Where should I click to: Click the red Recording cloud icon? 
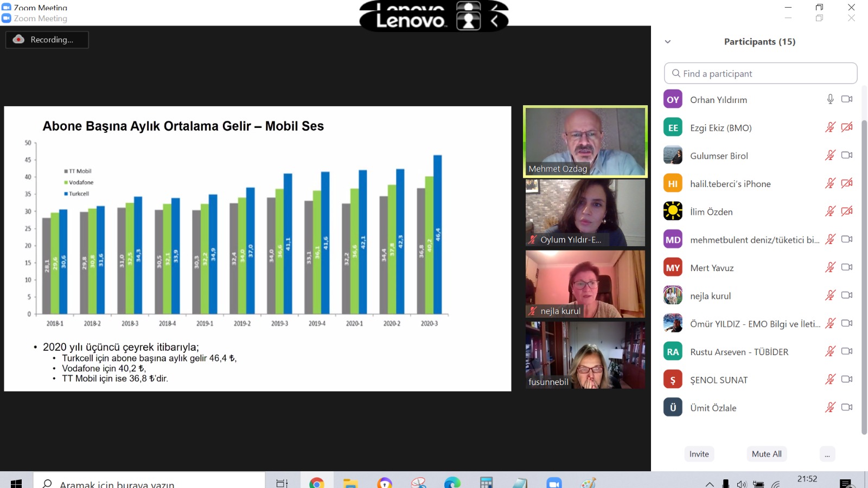pyautogui.click(x=18, y=39)
